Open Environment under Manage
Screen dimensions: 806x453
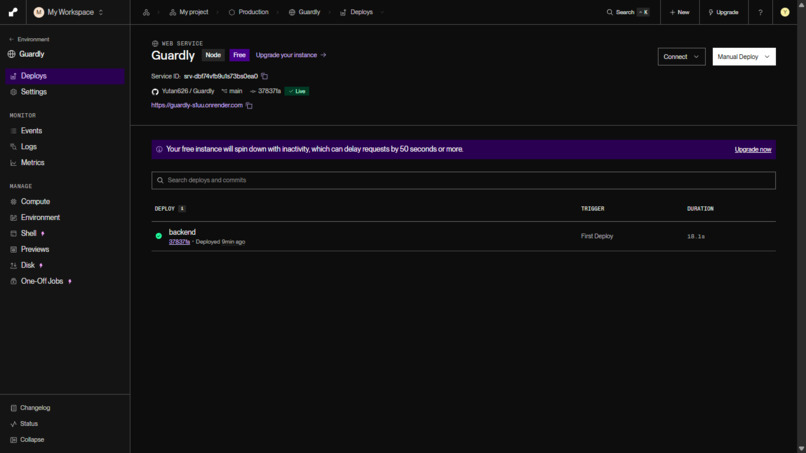(x=65, y=218)
